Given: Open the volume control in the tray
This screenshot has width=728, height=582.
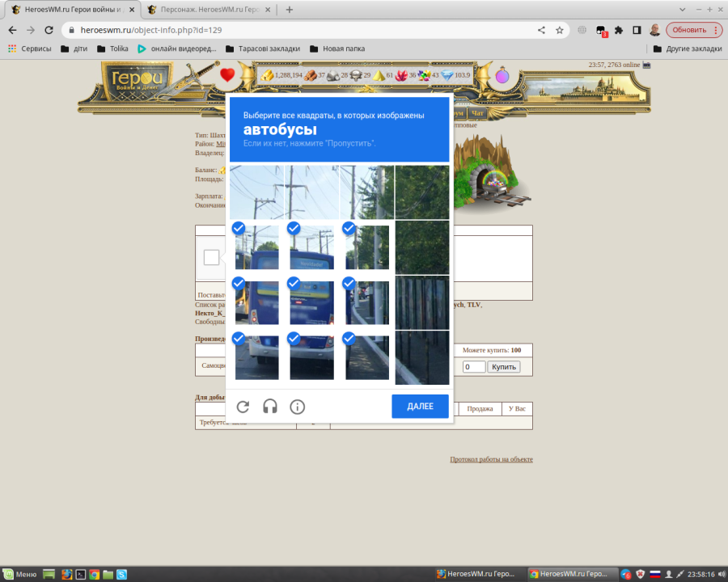Looking at the screenshot, I should click(x=722, y=574).
